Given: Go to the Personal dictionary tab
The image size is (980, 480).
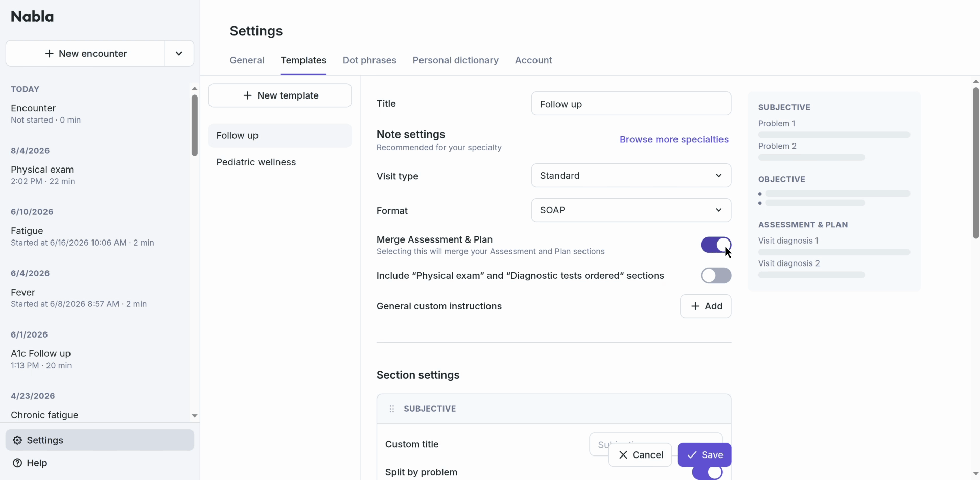Looking at the screenshot, I should coord(456,60).
